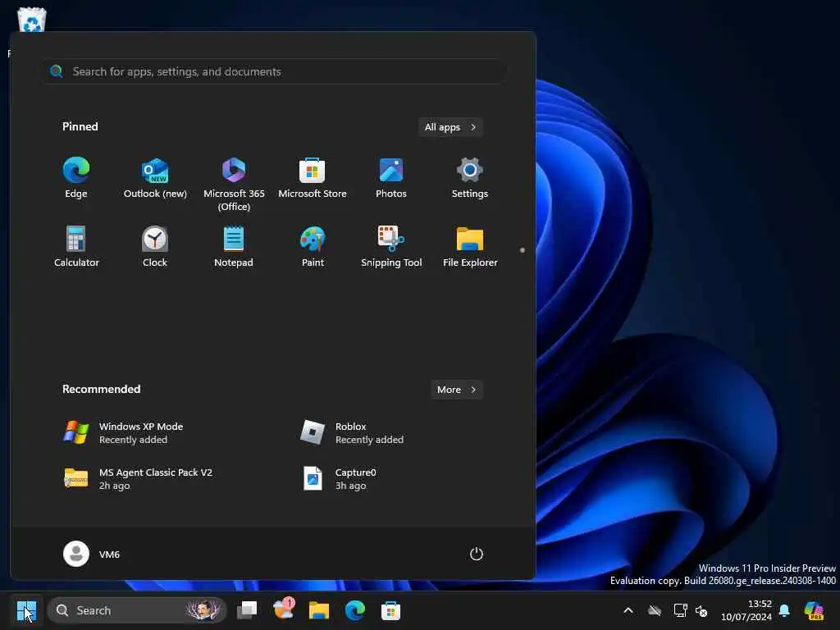The height and width of the screenshot is (630, 840).
Task: Open Microsoft Store from the taskbar
Action: (390, 610)
